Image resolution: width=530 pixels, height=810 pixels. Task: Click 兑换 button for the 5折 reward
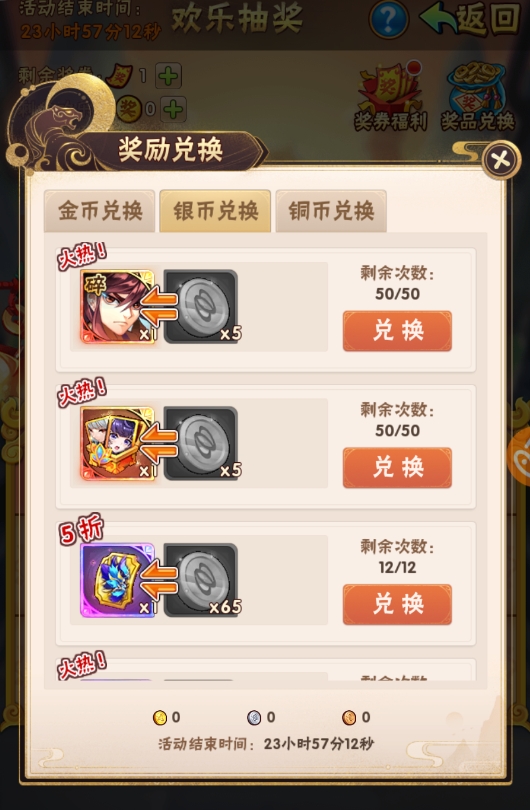click(x=397, y=604)
